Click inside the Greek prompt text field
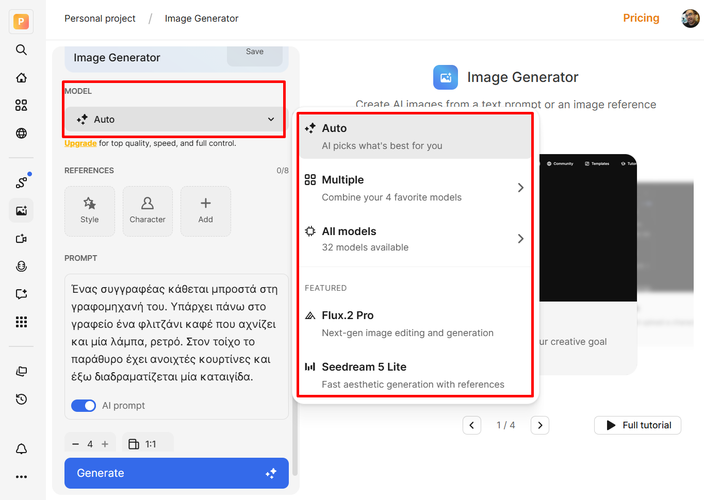Viewport: 704px width, 500px height. coord(176,332)
